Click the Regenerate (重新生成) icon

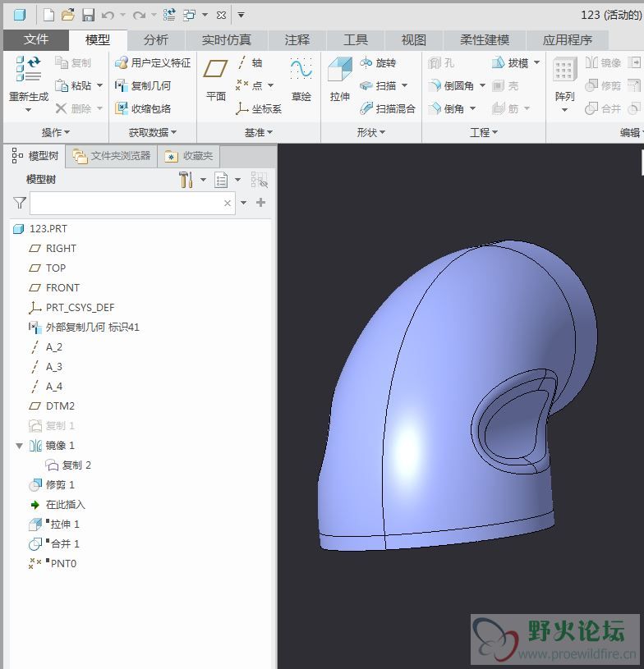pos(29,68)
